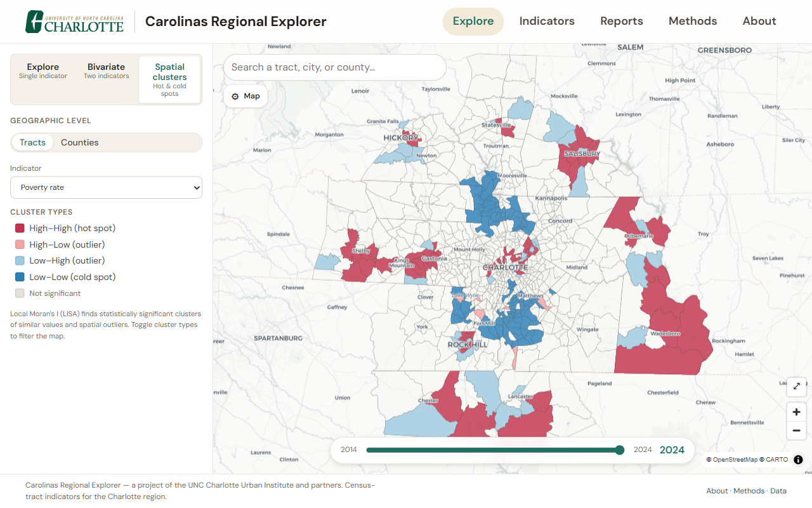Click the year slider handle at 2024
The height and width of the screenshot is (508, 812).
(620, 450)
